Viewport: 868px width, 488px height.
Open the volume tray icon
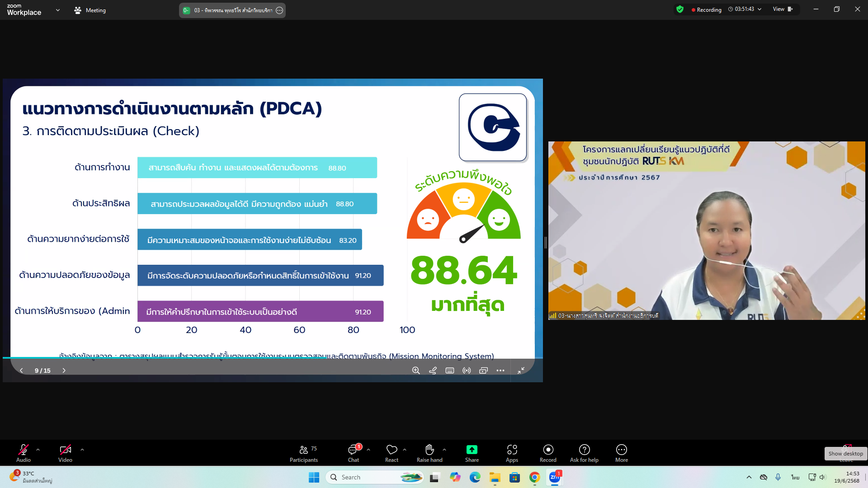822,477
